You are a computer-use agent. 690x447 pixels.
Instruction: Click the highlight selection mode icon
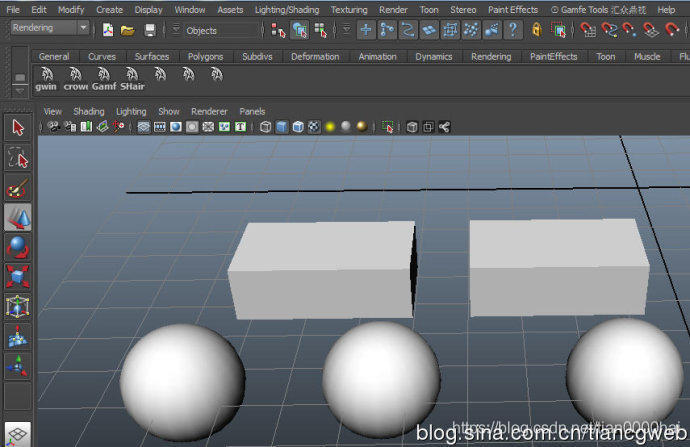point(559,30)
